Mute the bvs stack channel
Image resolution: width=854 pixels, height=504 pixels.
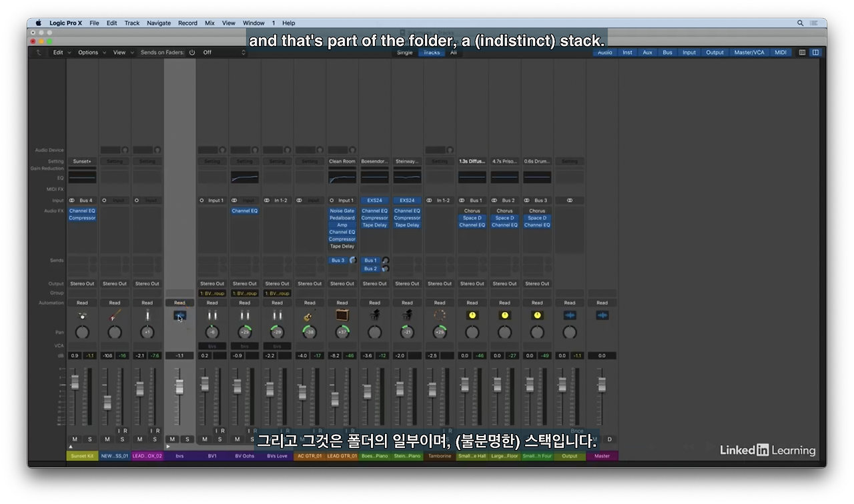pos(172,439)
